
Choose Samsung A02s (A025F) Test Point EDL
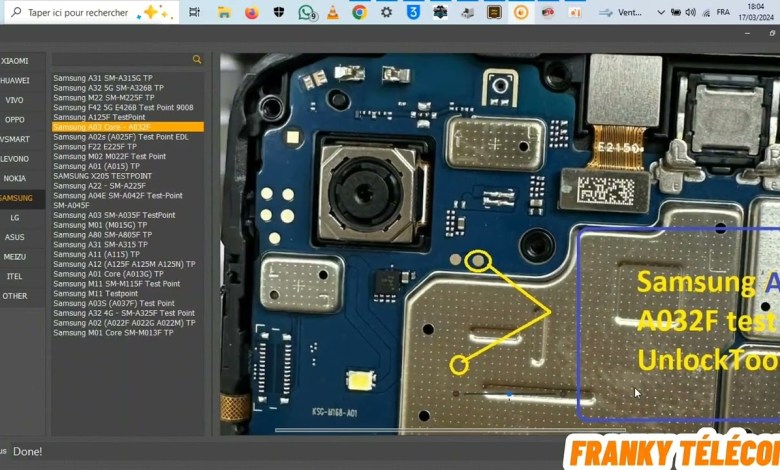click(x=120, y=137)
